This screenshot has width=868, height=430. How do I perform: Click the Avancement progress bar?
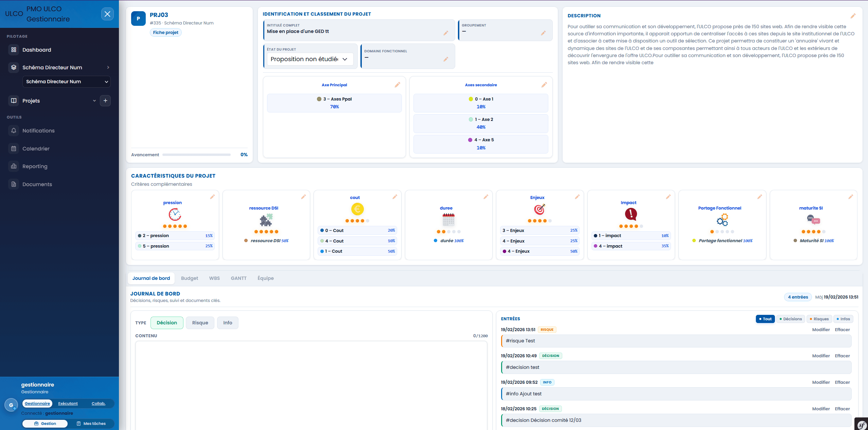(x=196, y=155)
